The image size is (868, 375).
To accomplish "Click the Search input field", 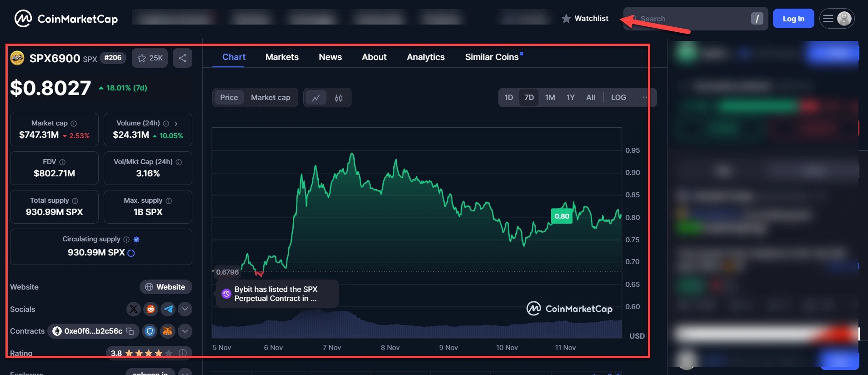I will (691, 19).
